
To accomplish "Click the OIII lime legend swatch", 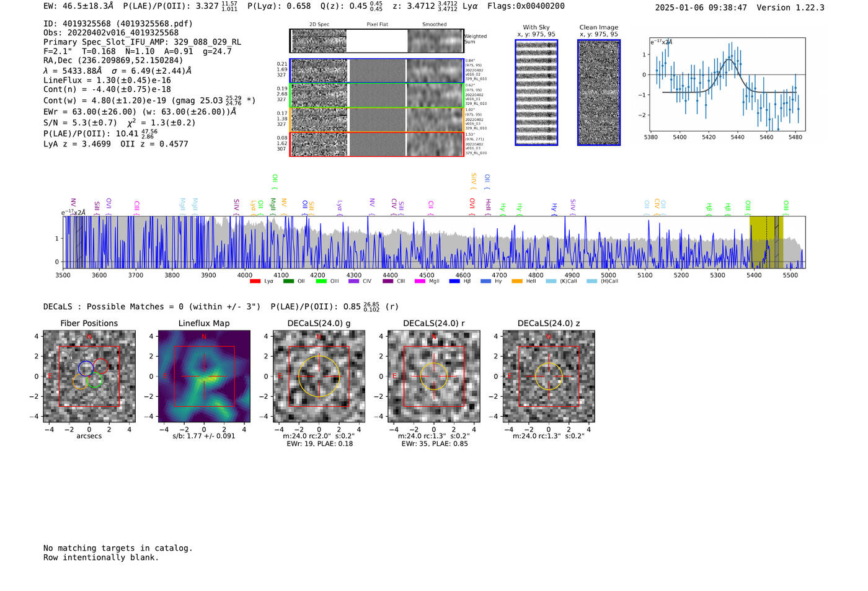I will pos(321,281).
